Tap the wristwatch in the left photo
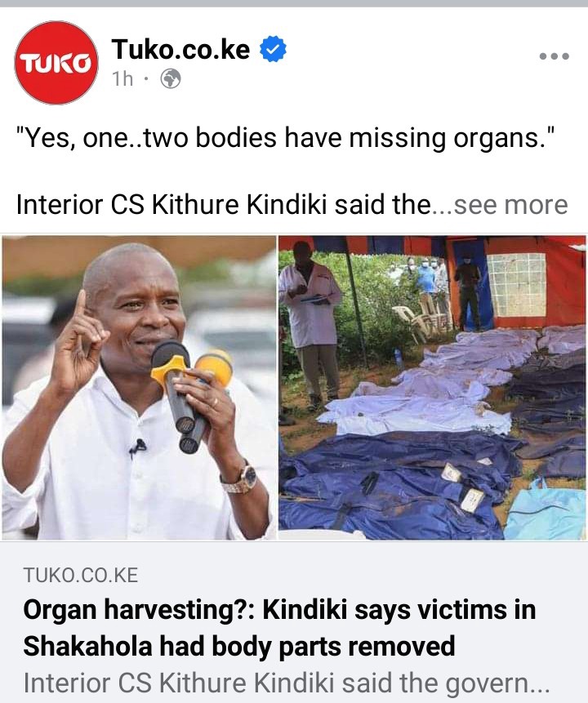Image resolution: width=588 pixels, height=703 pixels. (240, 478)
